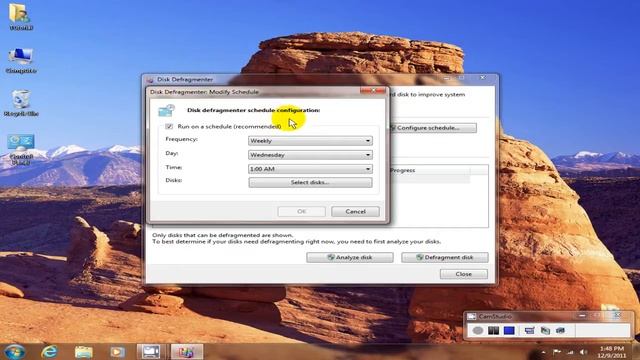Screen dimensions: 640x360
Task: Minimize the CamStudio window
Action: 582,316
